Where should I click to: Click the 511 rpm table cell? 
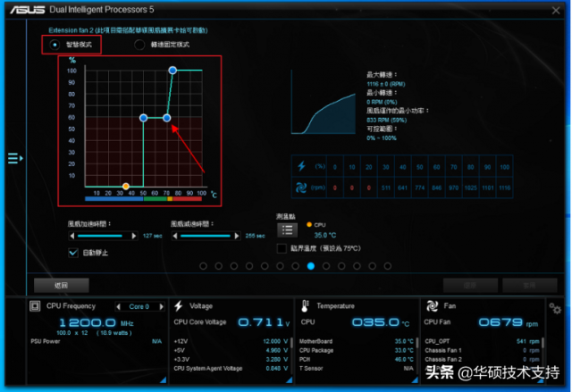tap(386, 188)
